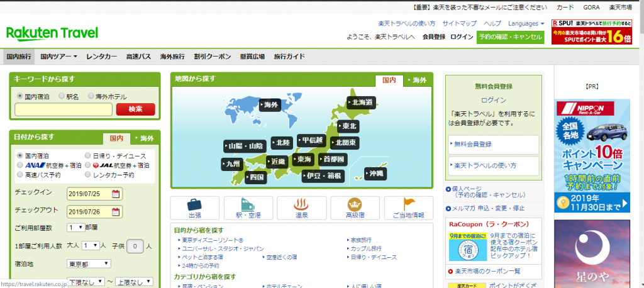The width and height of the screenshot is (644, 288).
Task: Select 北陸 region on map
Action: tap(282, 143)
